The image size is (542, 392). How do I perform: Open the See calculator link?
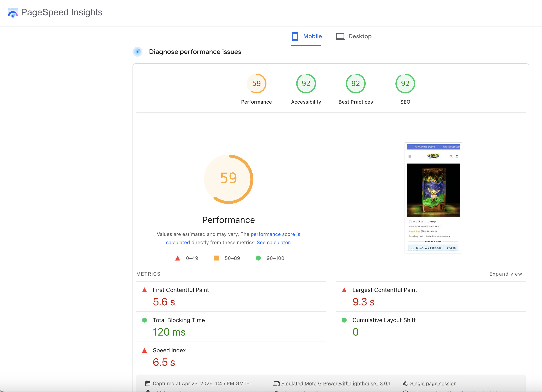click(273, 243)
